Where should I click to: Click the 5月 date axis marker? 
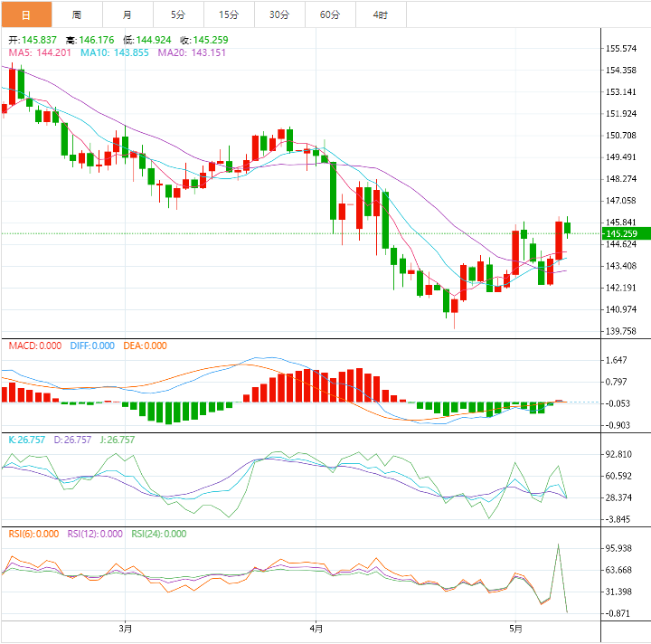pos(515,629)
